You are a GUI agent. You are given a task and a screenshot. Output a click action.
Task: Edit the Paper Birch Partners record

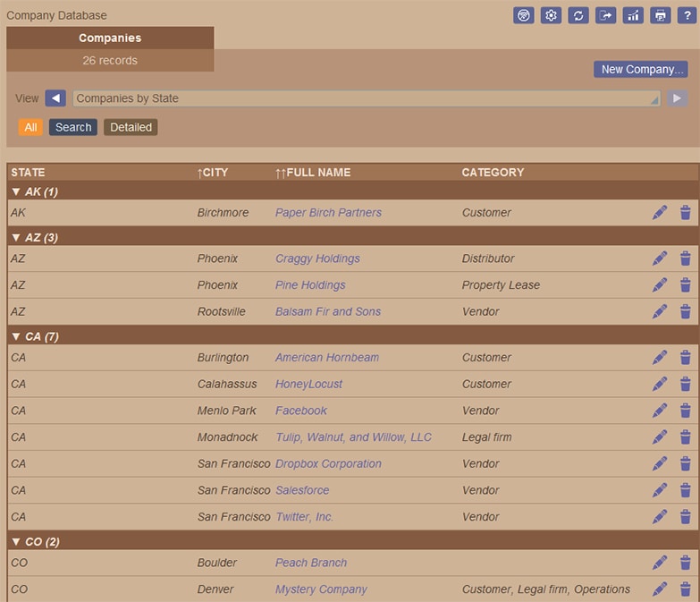(x=660, y=213)
